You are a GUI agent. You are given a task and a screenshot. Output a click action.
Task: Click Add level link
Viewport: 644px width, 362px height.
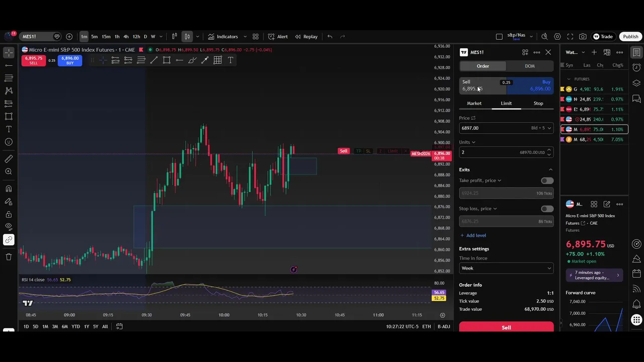473,235
